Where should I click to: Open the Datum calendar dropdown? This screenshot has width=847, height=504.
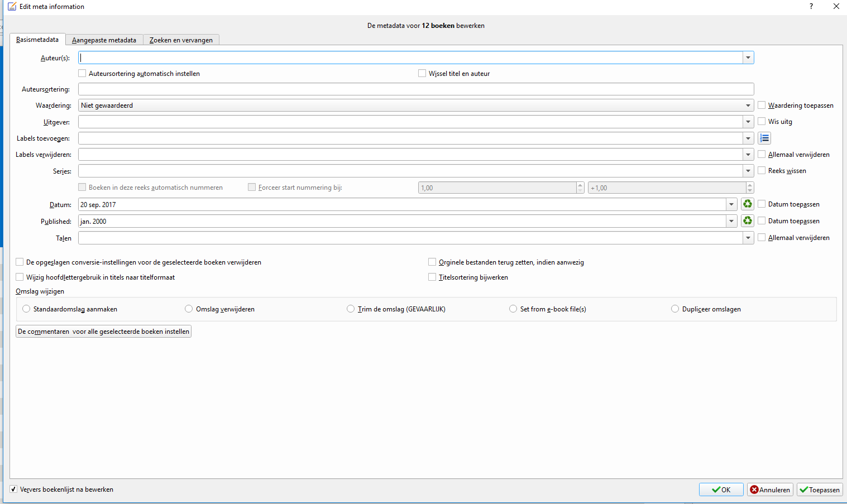click(731, 204)
